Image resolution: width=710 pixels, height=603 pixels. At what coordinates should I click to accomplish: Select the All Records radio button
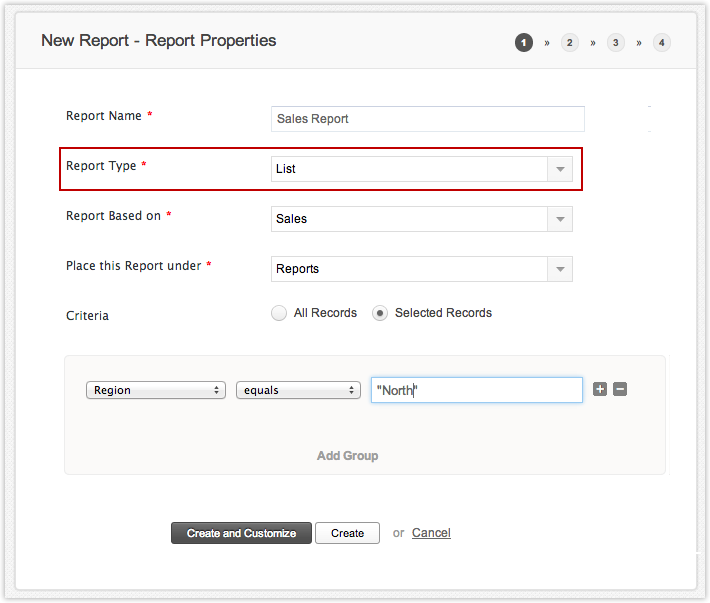(x=279, y=313)
